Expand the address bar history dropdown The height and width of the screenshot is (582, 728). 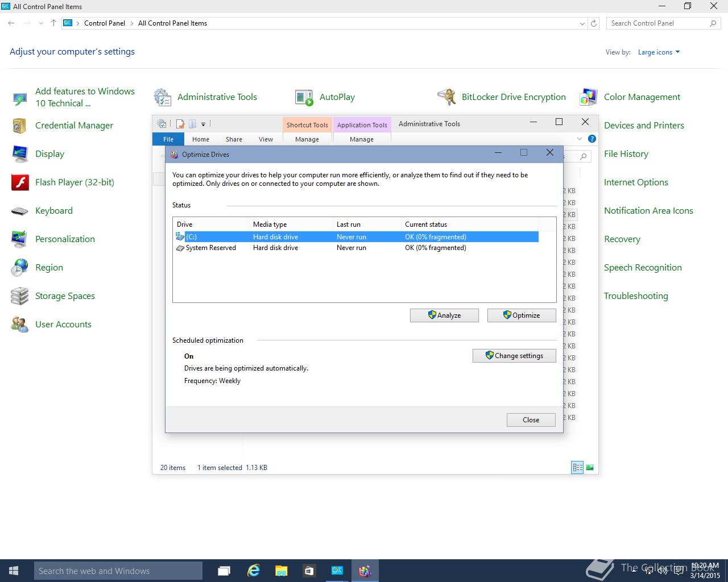[582, 23]
